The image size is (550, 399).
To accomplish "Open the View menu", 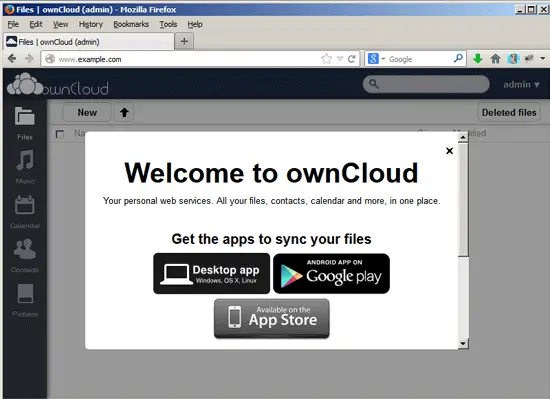I will coord(60,24).
